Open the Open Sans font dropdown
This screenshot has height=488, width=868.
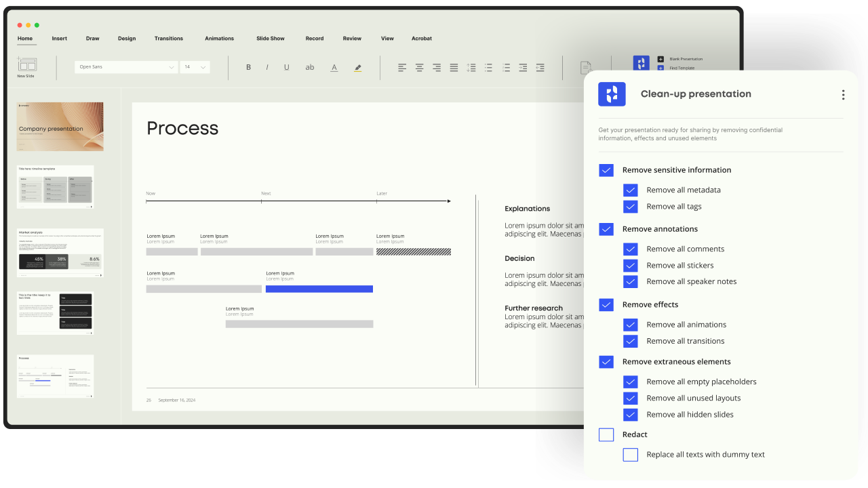tap(126, 67)
